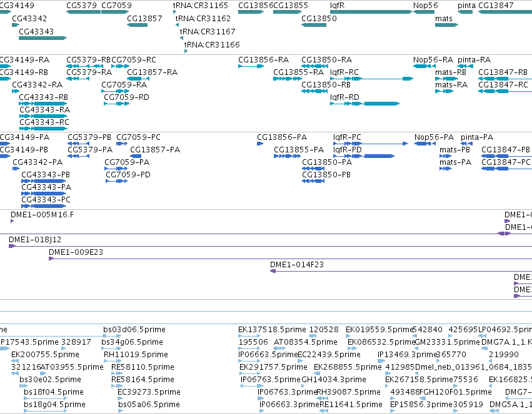The height and width of the screenshot is (414, 532).
Task: Select CG13850-PB protein feature
Action: [313, 181]
